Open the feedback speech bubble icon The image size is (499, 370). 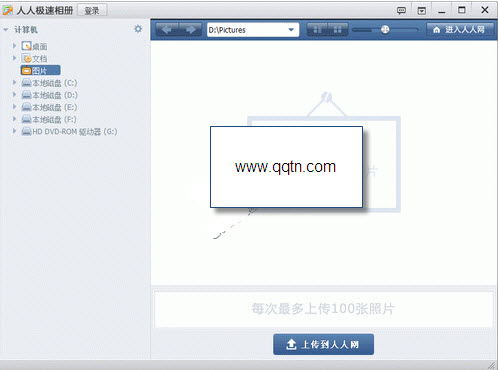coord(401,10)
